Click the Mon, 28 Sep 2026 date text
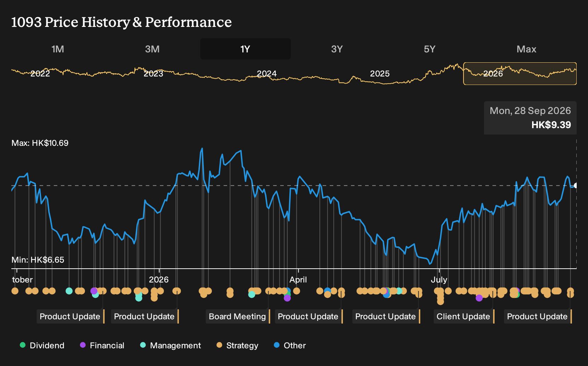 coord(530,111)
